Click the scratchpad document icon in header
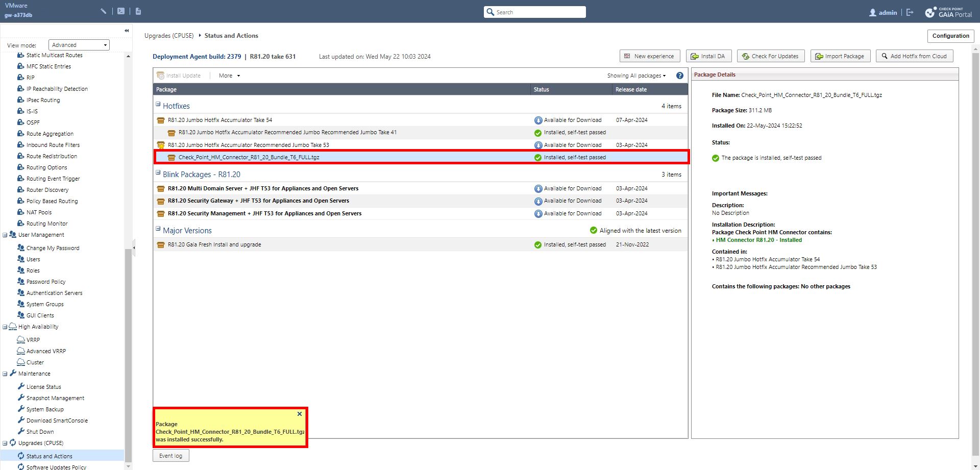The width and height of the screenshot is (980, 470). click(x=138, y=11)
